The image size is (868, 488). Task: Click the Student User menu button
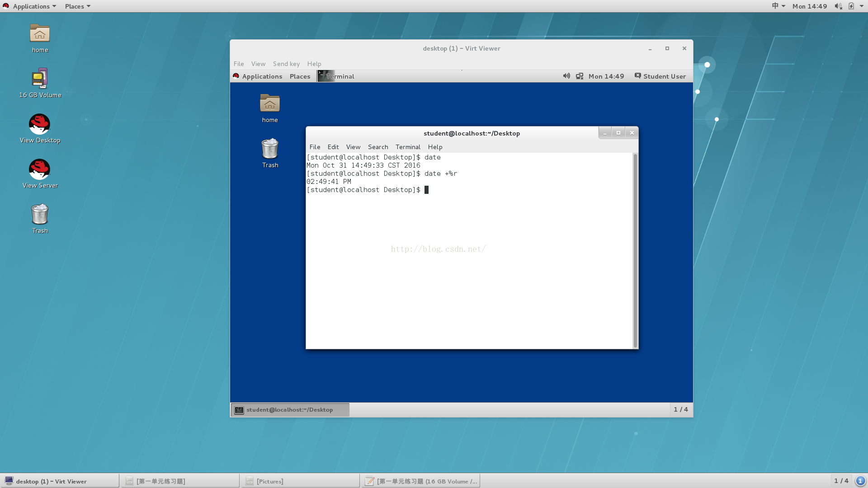click(x=660, y=76)
